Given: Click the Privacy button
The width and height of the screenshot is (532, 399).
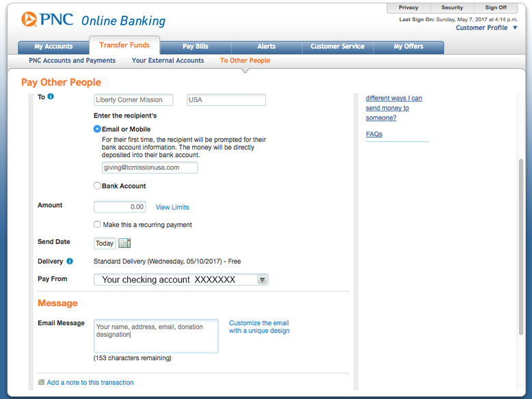Looking at the screenshot, I should tap(408, 8).
